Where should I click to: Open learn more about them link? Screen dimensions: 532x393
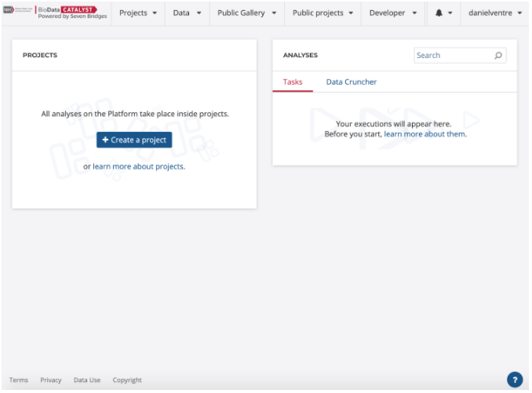tap(425, 134)
